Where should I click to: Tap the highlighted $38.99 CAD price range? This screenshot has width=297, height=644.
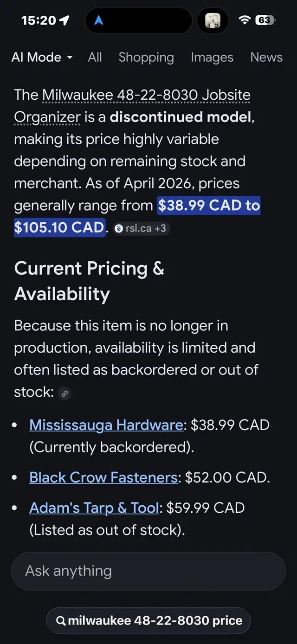(x=209, y=206)
